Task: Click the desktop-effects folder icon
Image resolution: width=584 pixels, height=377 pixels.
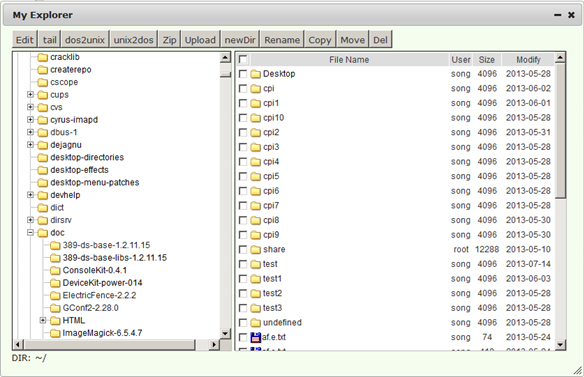Action: 43,170
